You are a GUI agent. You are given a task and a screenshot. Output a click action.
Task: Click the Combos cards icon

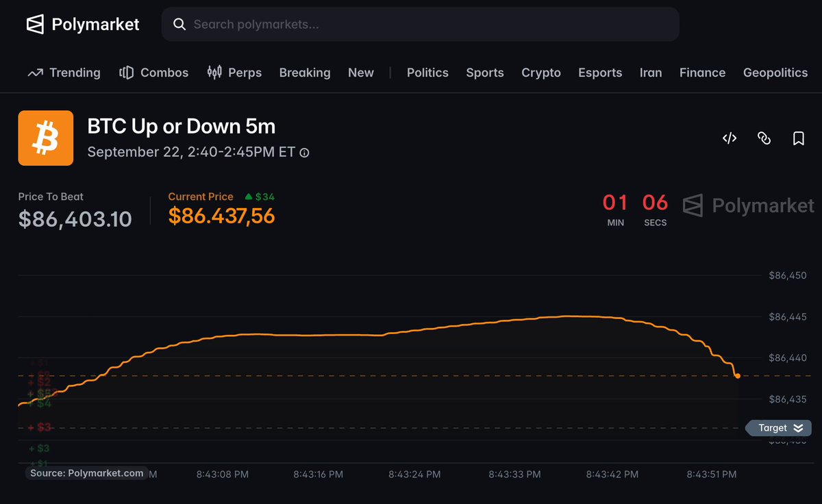pyautogui.click(x=126, y=73)
